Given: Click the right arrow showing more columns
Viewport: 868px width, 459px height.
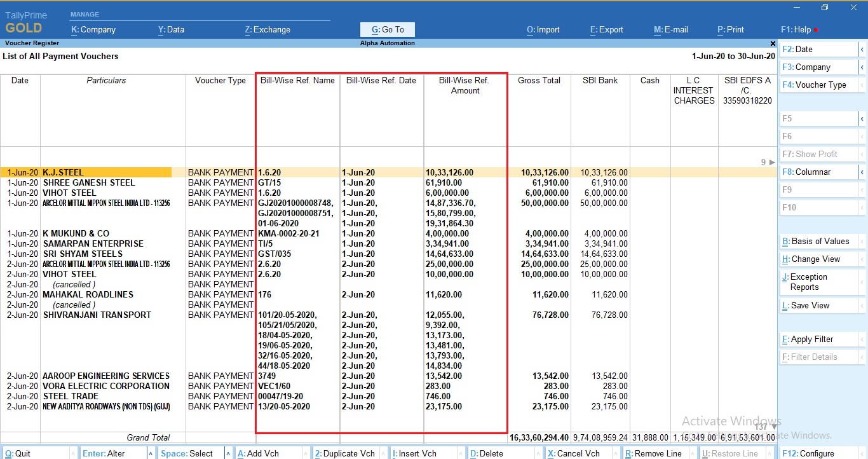Looking at the screenshot, I should click(772, 163).
